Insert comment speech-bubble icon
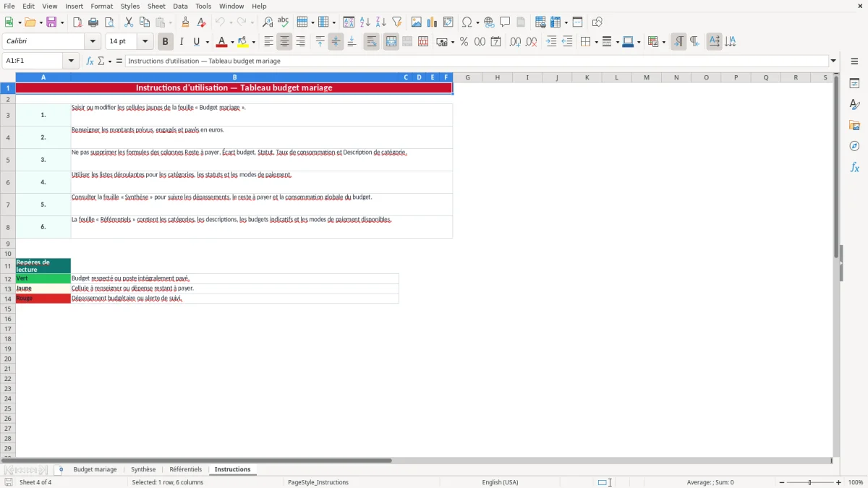Viewport: 868px width, 488px height. 505,22
